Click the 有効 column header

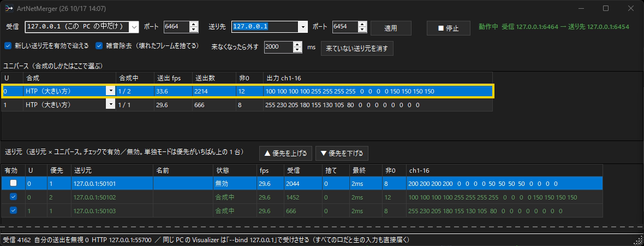click(x=13, y=170)
